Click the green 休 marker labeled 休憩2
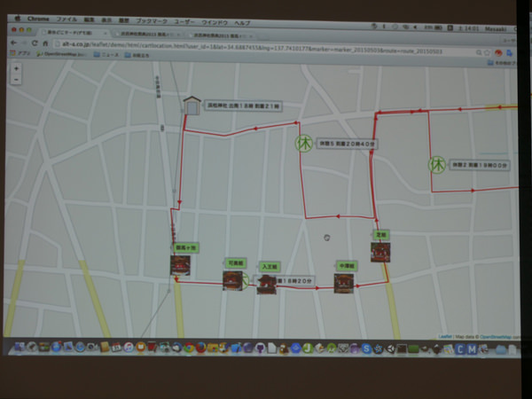The width and height of the screenshot is (532, 399). tap(436, 164)
